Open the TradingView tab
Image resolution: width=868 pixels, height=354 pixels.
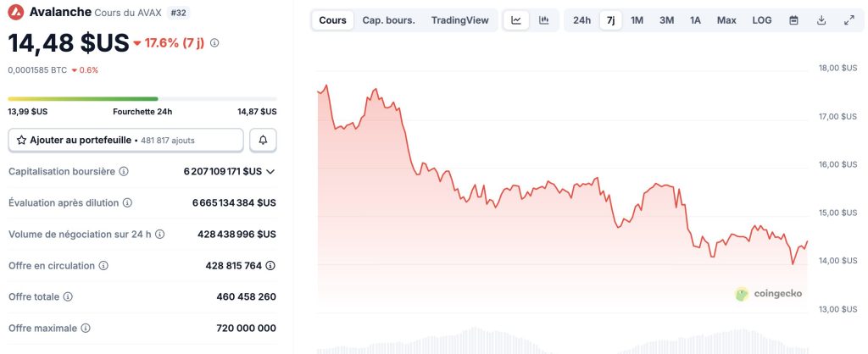tap(459, 20)
